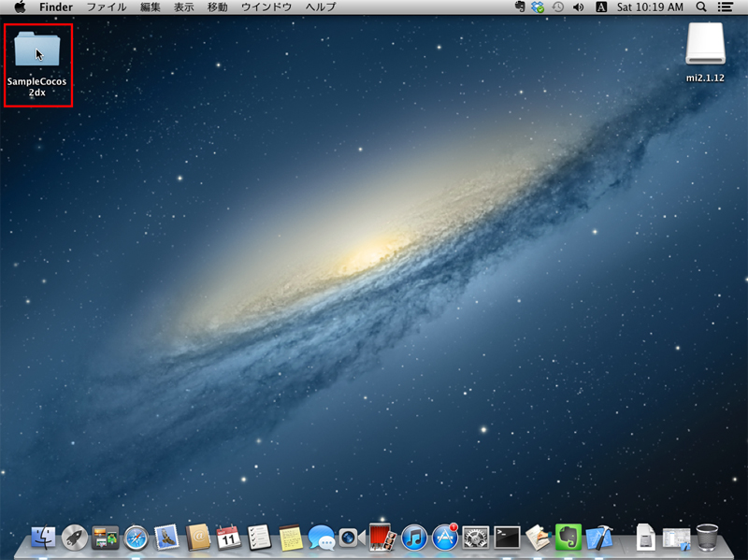The image size is (748, 560).
Task: Open the input source A menu
Action: pos(601,7)
